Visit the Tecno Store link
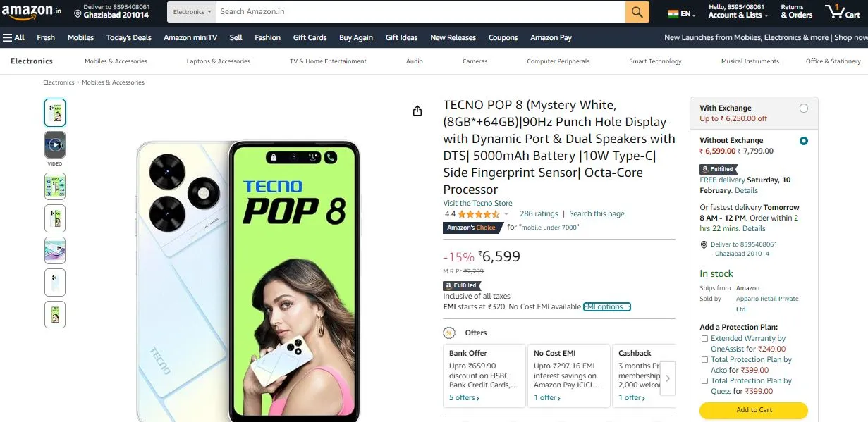868x422 pixels. point(477,203)
